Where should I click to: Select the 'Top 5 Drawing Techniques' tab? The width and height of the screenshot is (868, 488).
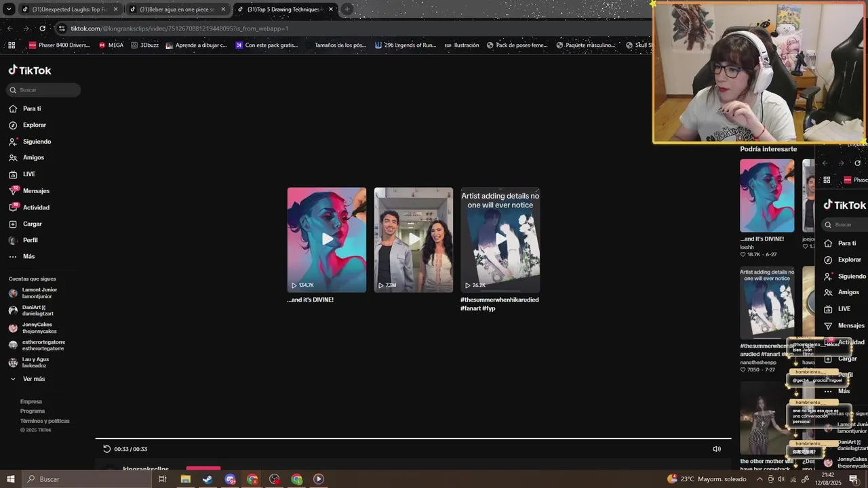click(x=284, y=9)
